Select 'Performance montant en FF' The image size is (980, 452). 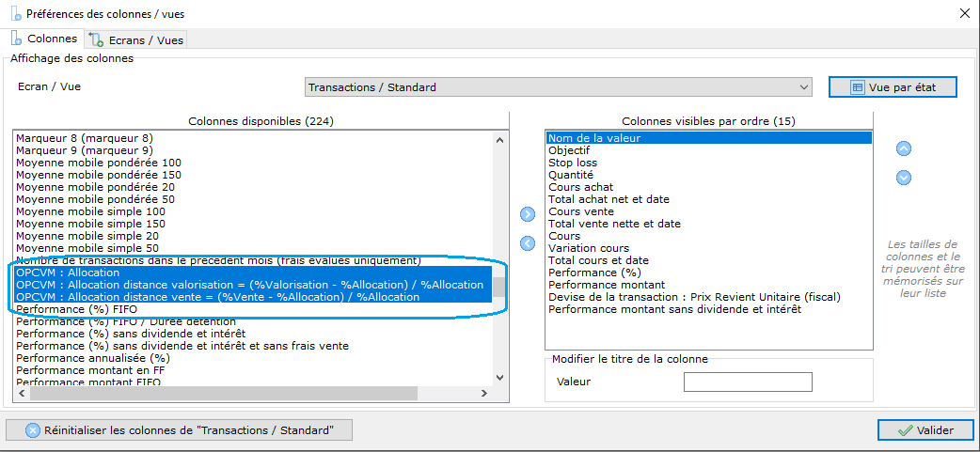[253, 370]
